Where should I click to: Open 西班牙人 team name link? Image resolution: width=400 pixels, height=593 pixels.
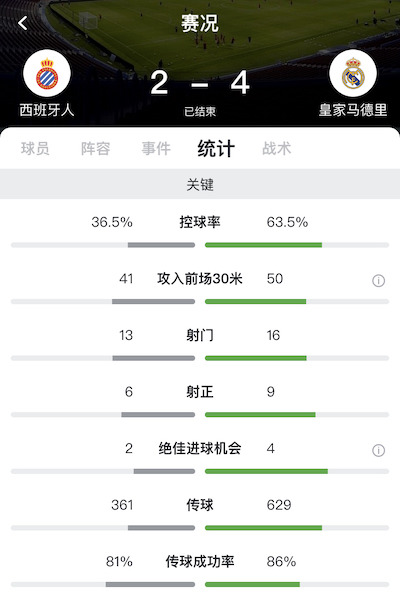point(47,110)
